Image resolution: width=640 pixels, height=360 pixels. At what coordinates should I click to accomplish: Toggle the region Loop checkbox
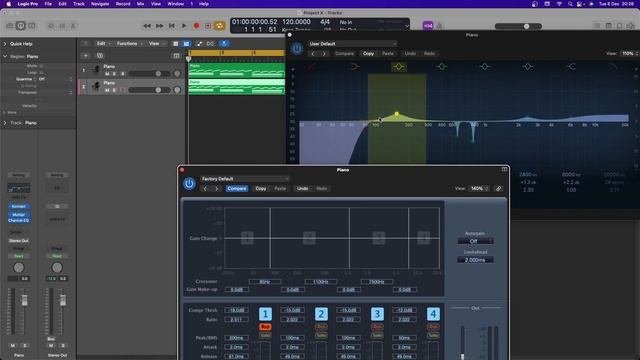point(41,72)
